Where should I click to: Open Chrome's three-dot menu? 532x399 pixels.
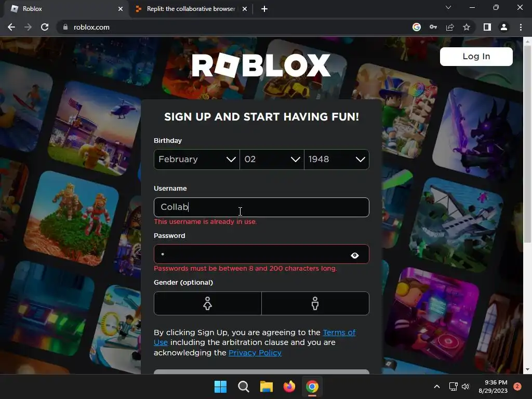(521, 27)
